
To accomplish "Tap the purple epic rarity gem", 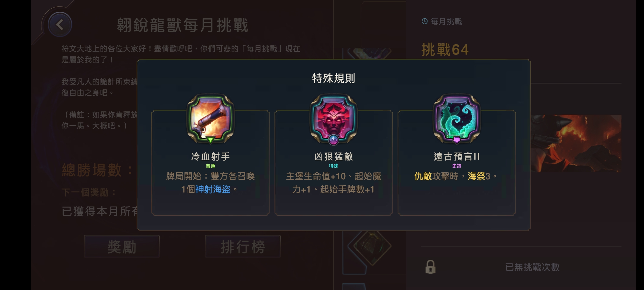I will 457,140.
